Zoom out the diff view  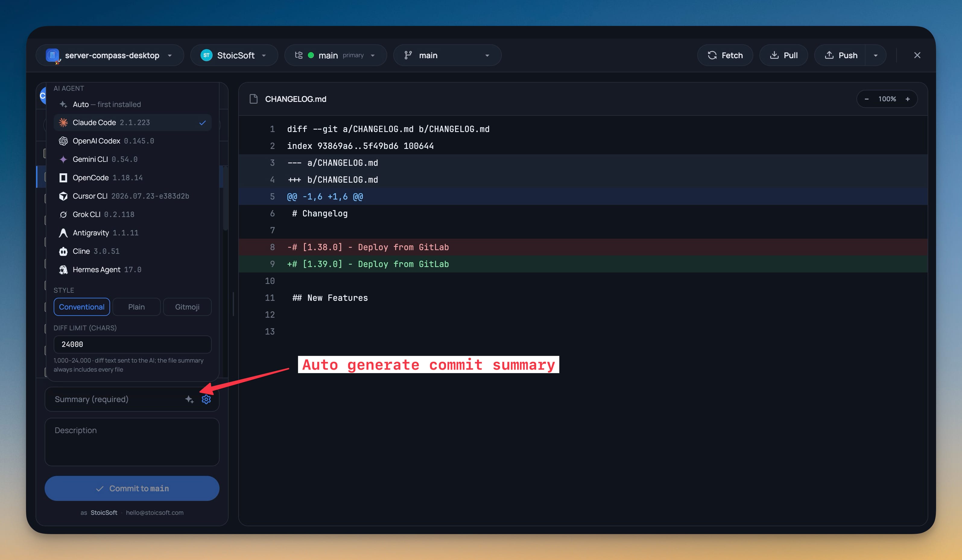pos(867,99)
